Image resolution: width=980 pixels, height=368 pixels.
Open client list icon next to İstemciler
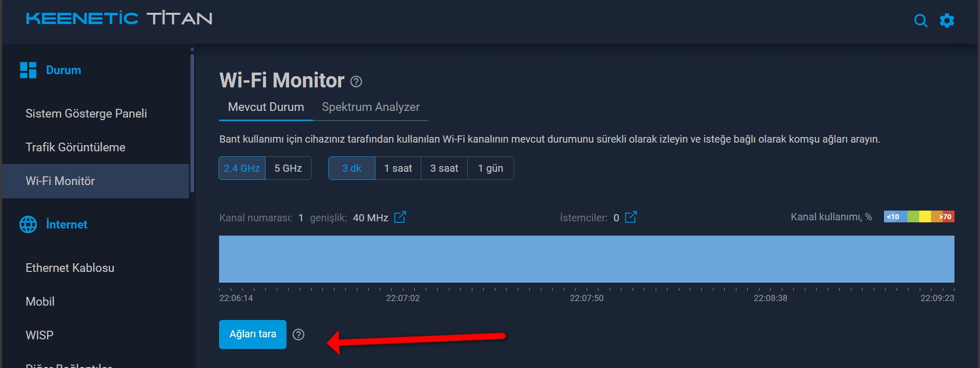(631, 217)
